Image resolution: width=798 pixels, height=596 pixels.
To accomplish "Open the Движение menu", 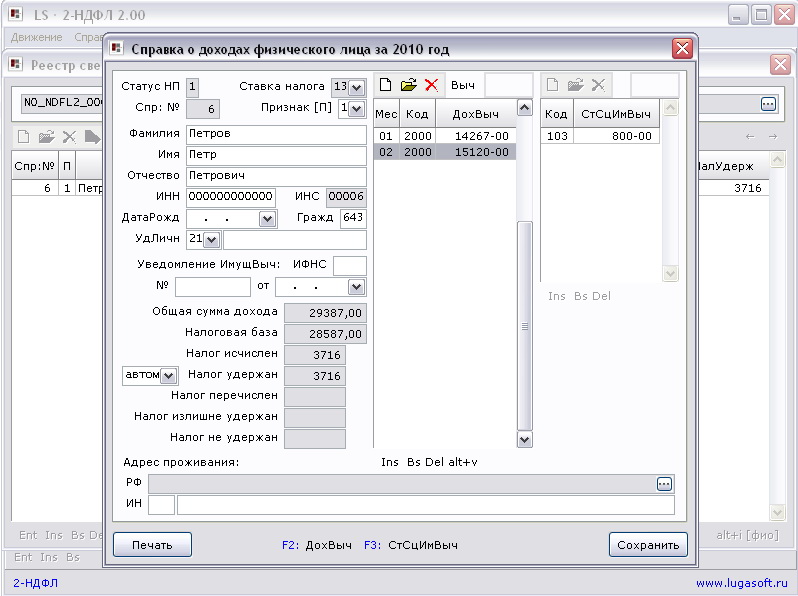I will pos(37,37).
